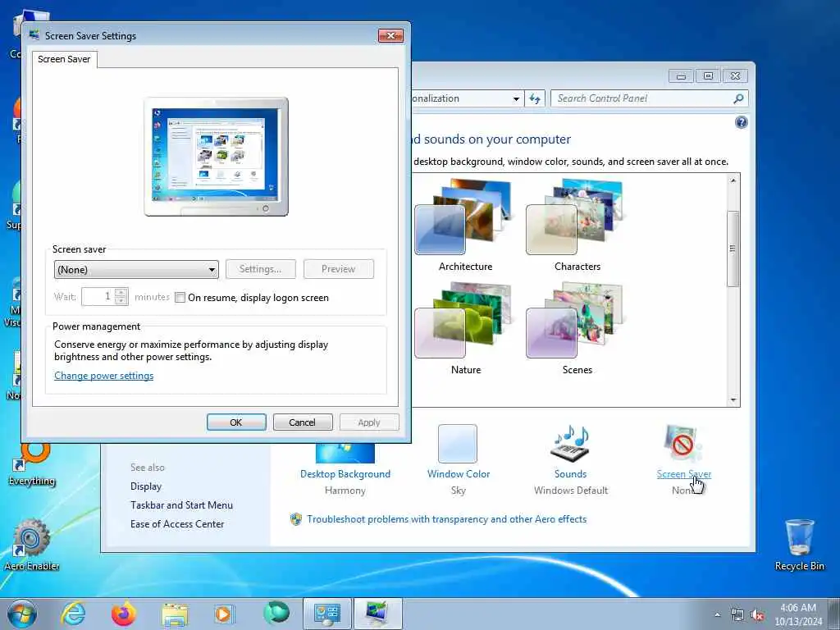This screenshot has width=840, height=630.
Task: Click the theme list scroll up arrow
Action: (x=733, y=180)
